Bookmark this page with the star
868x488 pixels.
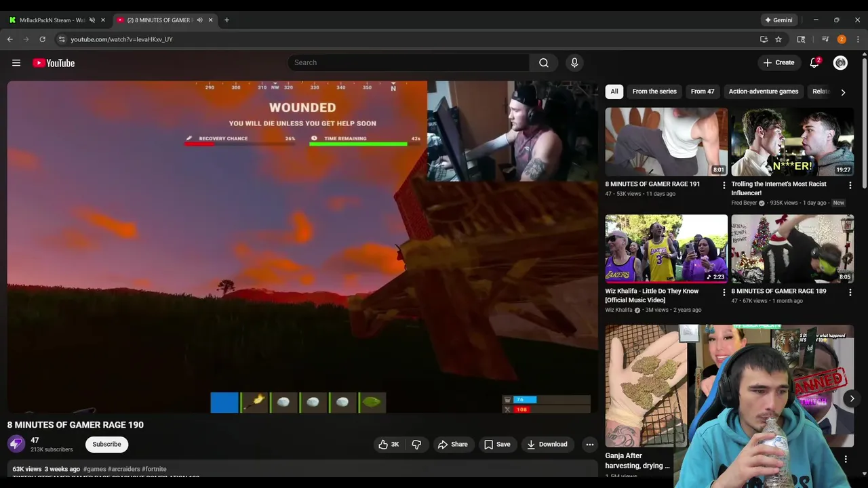tap(778, 39)
